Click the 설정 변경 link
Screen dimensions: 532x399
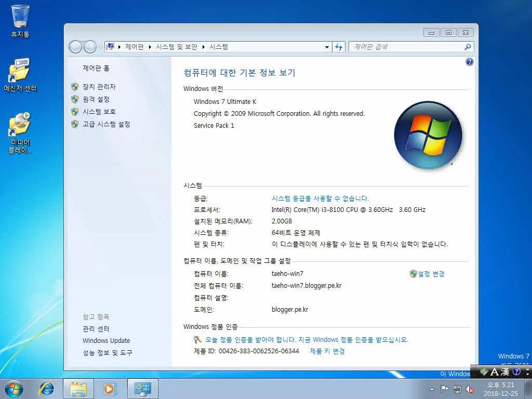tap(430, 273)
